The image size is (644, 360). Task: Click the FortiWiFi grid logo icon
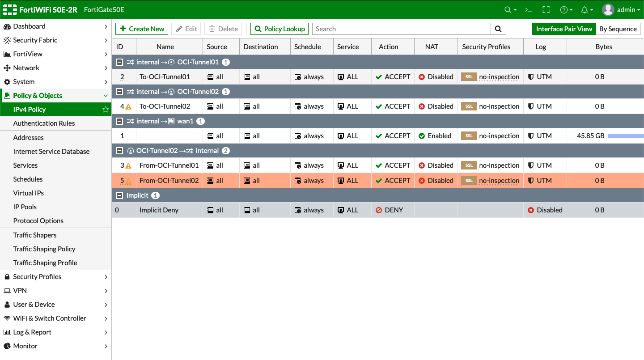[9, 9]
